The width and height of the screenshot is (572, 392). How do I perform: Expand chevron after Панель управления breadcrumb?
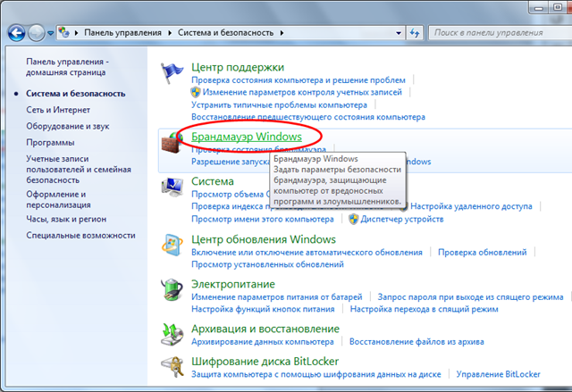click(x=170, y=33)
